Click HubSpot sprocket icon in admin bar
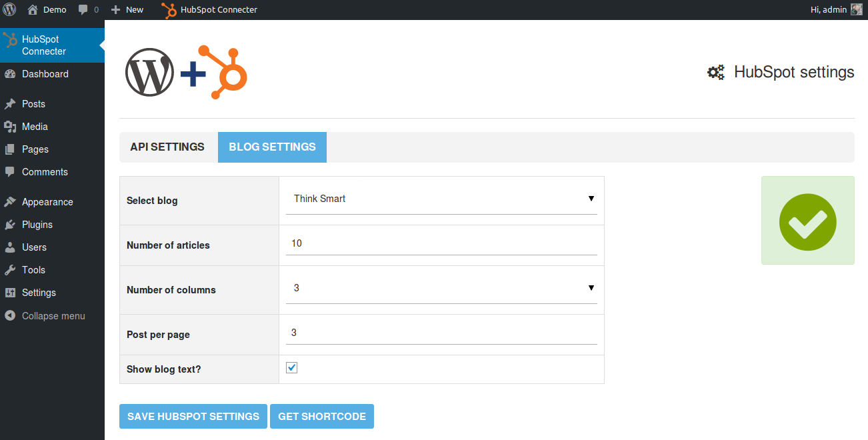 tap(169, 10)
